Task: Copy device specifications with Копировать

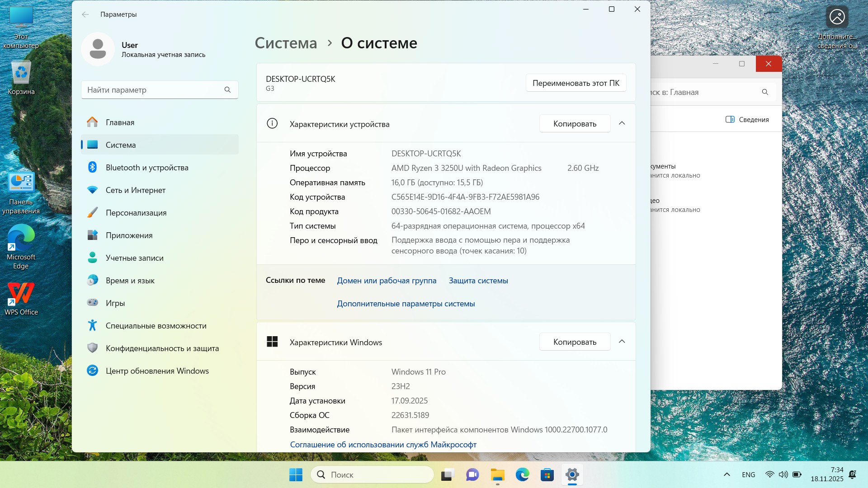Action: [575, 124]
